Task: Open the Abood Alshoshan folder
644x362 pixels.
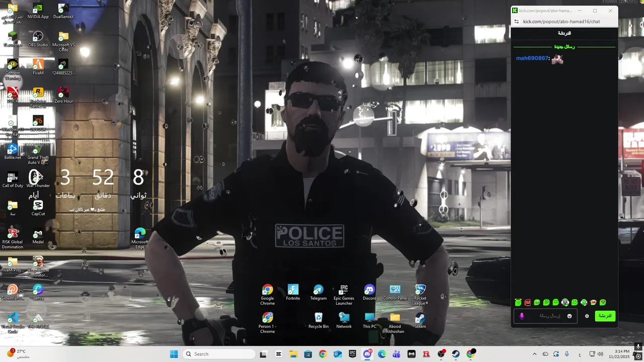Action: click(x=395, y=323)
